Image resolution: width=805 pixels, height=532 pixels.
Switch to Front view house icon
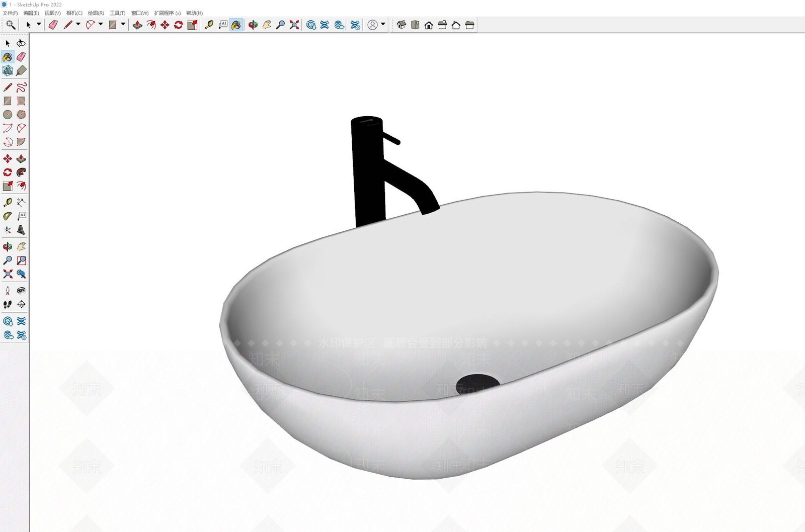coord(429,25)
